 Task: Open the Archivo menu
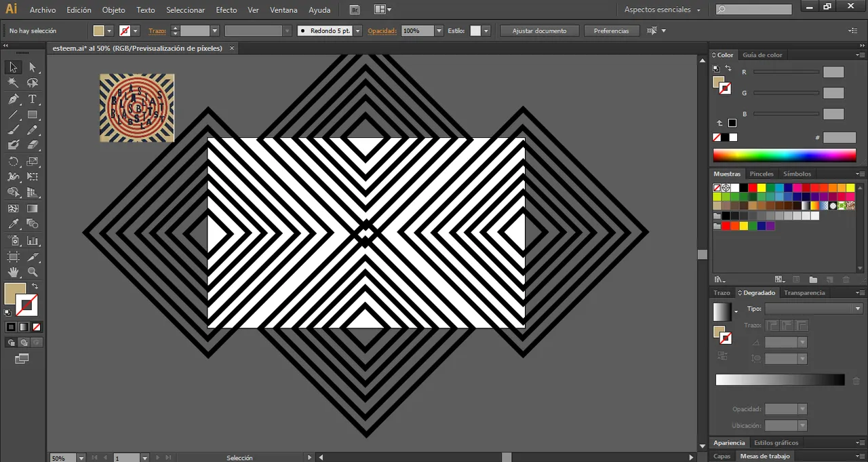point(43,10)
